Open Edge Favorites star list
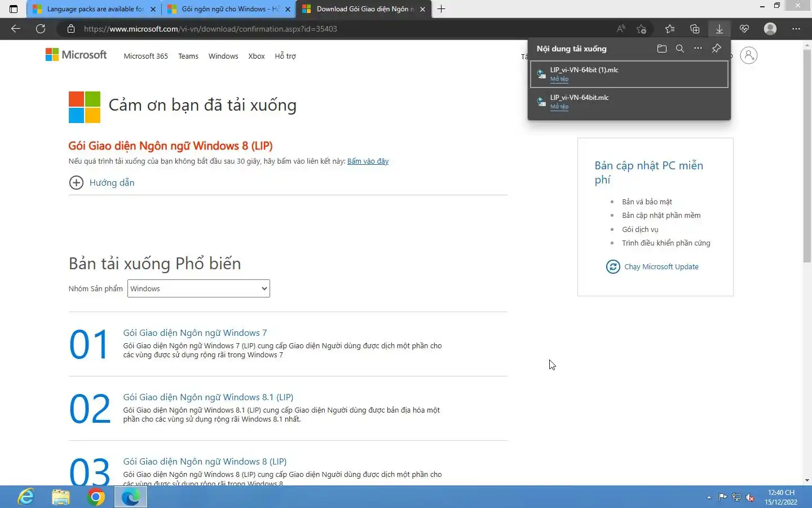This screenshot has width=812, height=508. click(670, 29)
